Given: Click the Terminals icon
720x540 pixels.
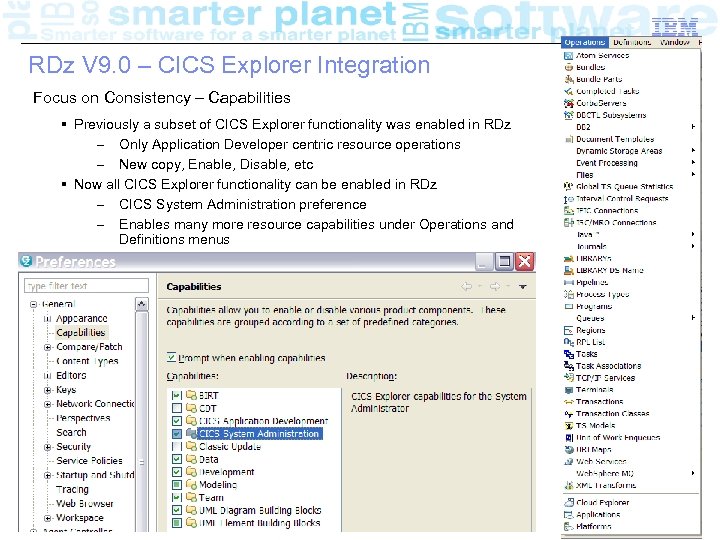Looking at the screenshot, I should pos(568,390).
